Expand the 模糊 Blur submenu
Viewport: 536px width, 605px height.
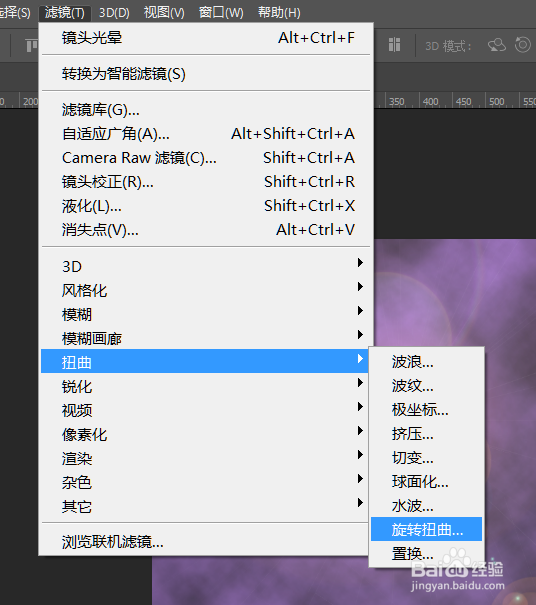click(x=206, y=314)
